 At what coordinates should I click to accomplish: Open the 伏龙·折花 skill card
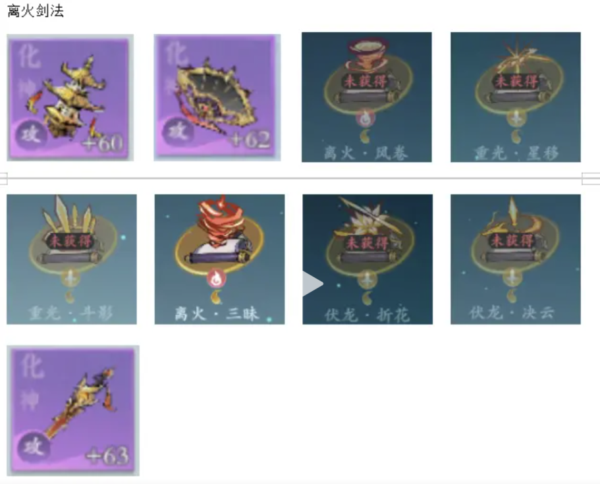368,259
